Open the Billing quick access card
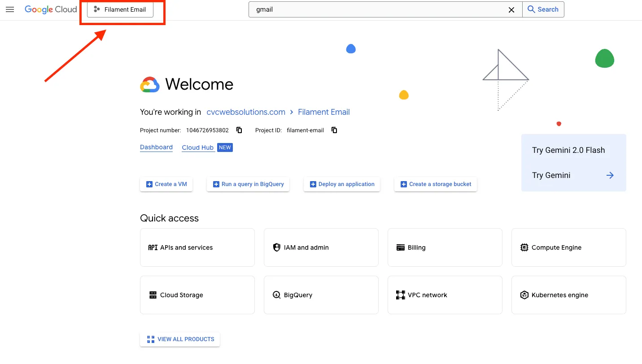 (x=445, y=247)
